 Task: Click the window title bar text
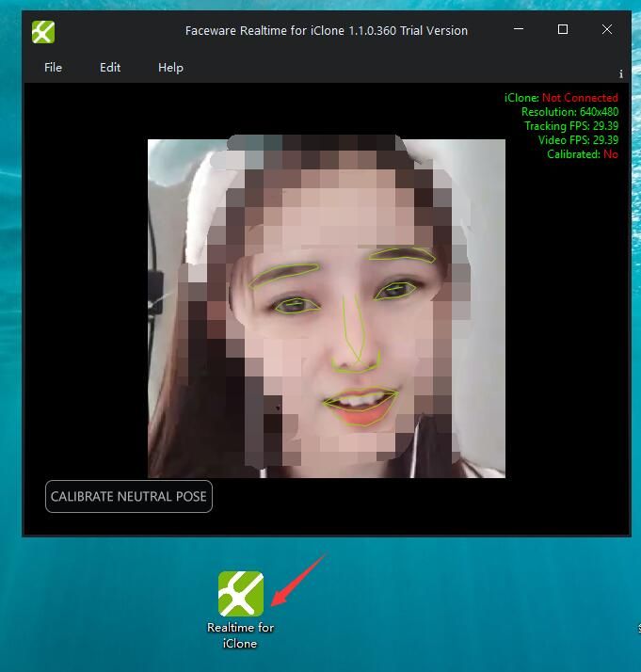(327, 31)
